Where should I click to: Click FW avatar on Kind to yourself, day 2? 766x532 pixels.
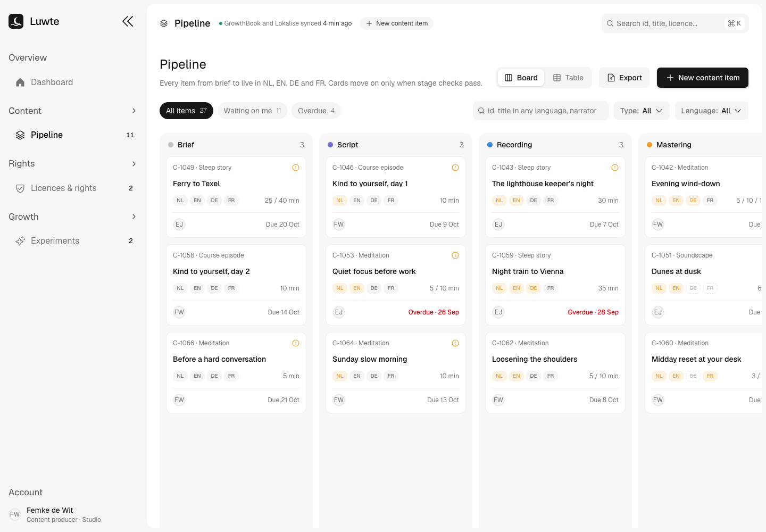coord(179,312)
